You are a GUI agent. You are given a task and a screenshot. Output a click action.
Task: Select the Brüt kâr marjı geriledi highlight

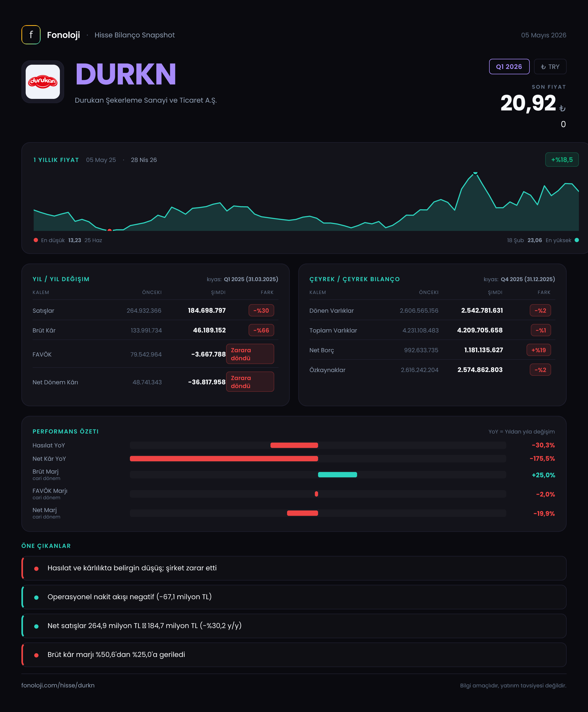(x=294, y=655)
